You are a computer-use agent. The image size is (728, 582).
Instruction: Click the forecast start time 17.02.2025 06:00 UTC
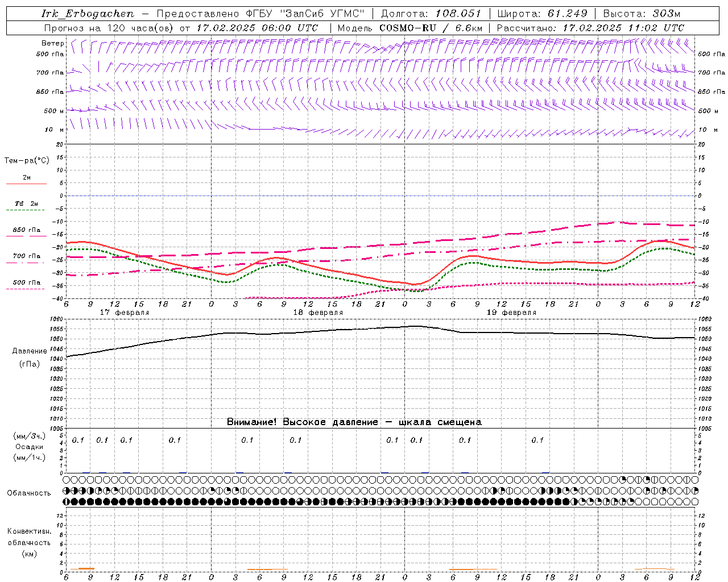(257, 28)
